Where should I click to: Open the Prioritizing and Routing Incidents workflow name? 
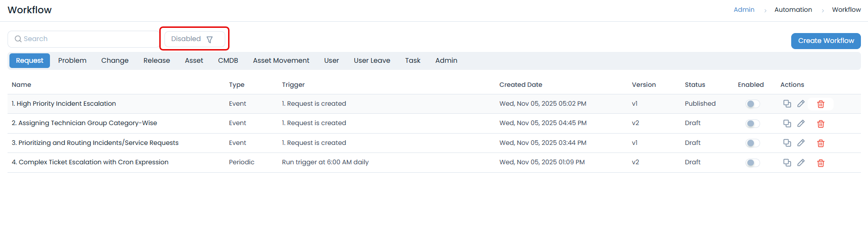(x=98, y=143)
